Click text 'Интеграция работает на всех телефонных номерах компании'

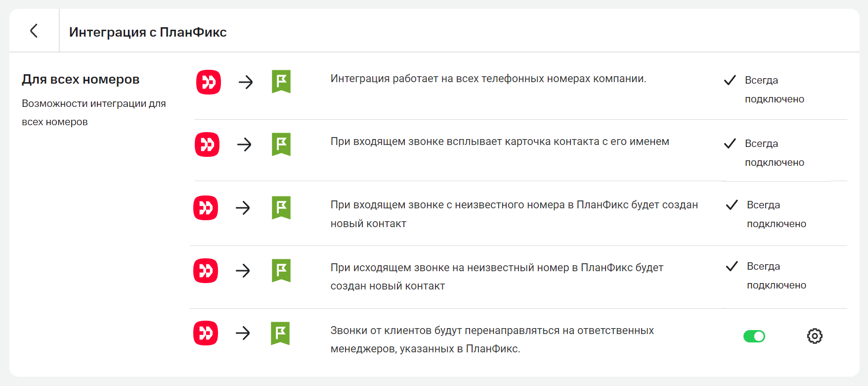click(488, 79)
